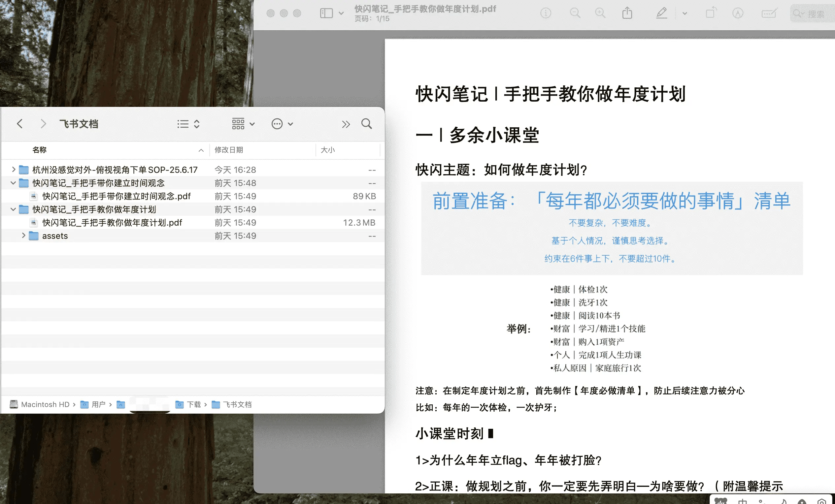Screen dimensions: 835x504
Task: Open the PDF info inspector icon
Action: point(546,13)
